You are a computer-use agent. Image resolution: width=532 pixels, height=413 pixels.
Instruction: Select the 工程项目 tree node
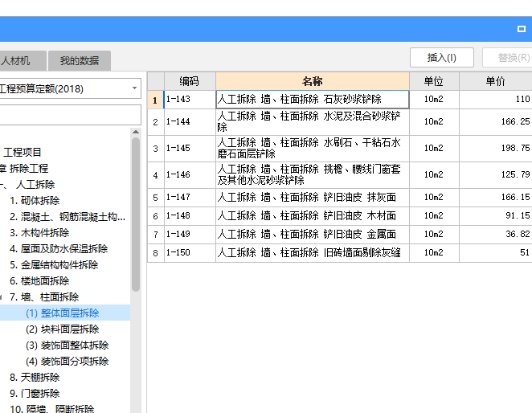click(22, 152)
